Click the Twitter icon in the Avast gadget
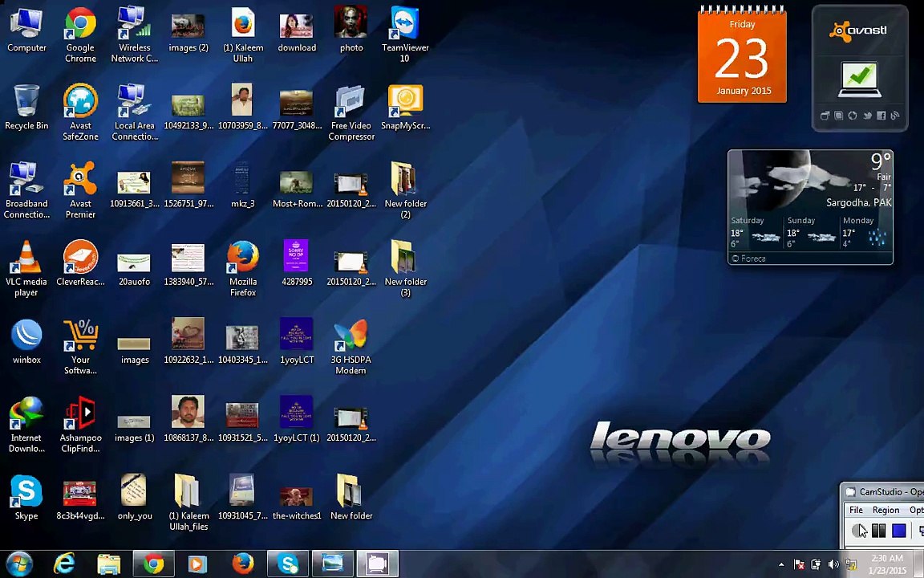Image resolution: width=924 pixels, height=578 pixels. click(867, 116)
